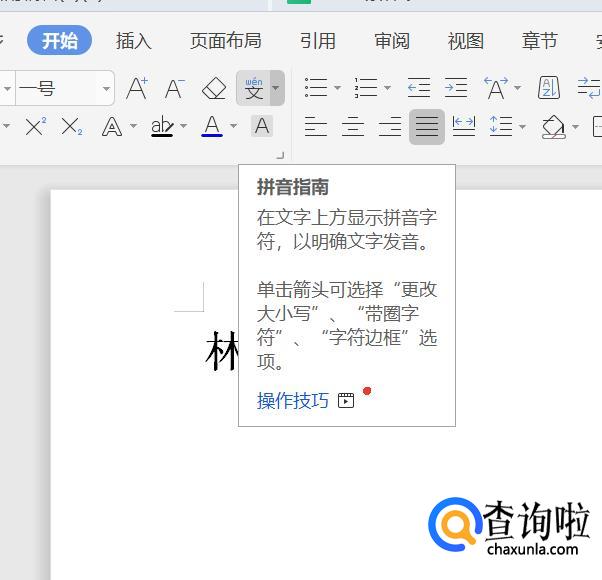The image size is (602, 580).
Task: Click the bullet list icon
Action: pyautogui.click(x=316, y=88)
